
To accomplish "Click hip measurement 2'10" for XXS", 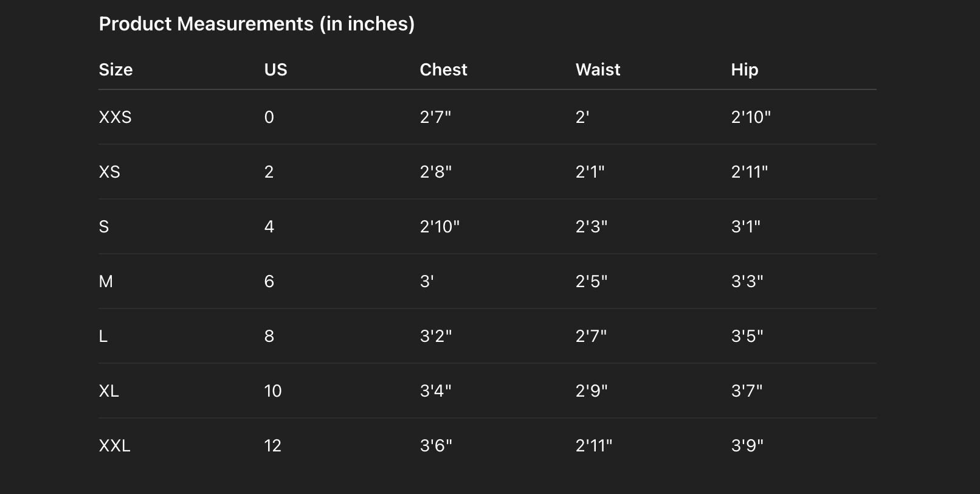I will 750,117.
